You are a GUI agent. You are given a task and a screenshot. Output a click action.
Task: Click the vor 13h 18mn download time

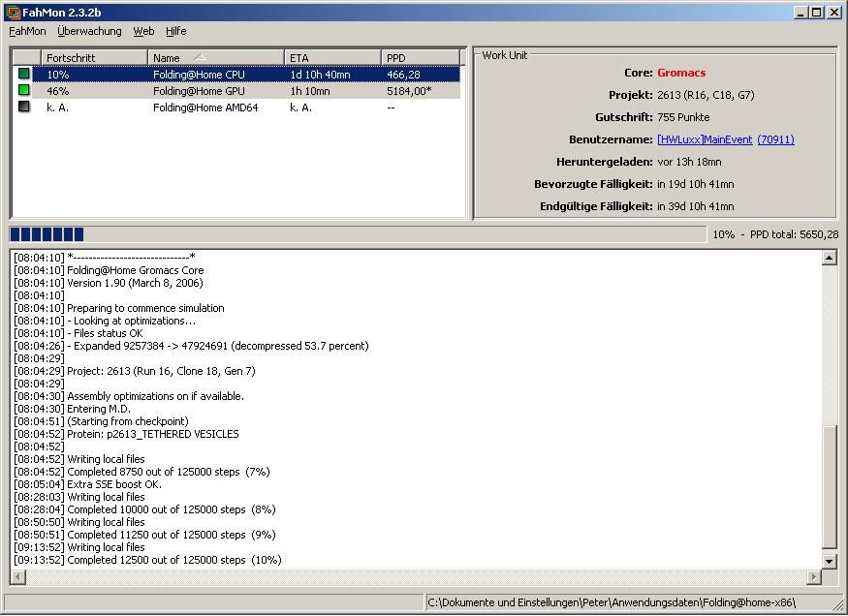click(689, 162)
